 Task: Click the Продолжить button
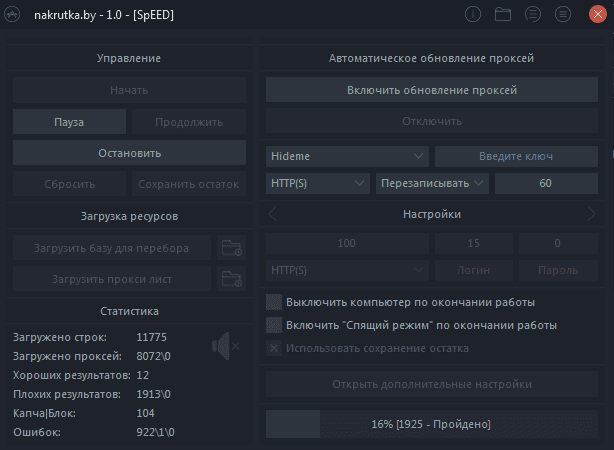189,122
